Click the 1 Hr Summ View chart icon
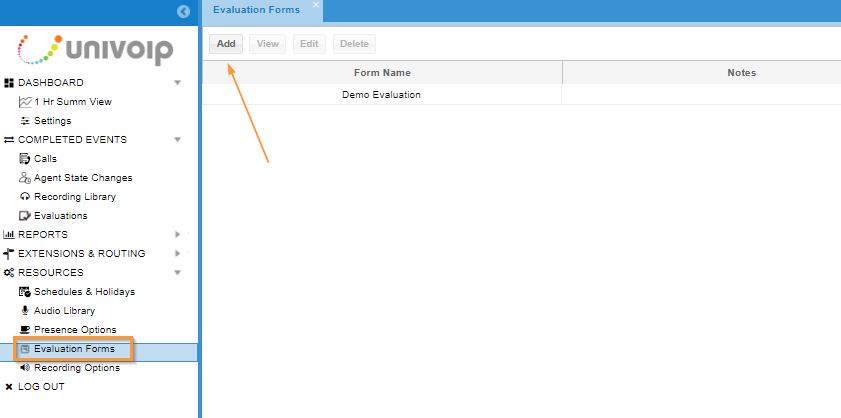 point(25,101)
